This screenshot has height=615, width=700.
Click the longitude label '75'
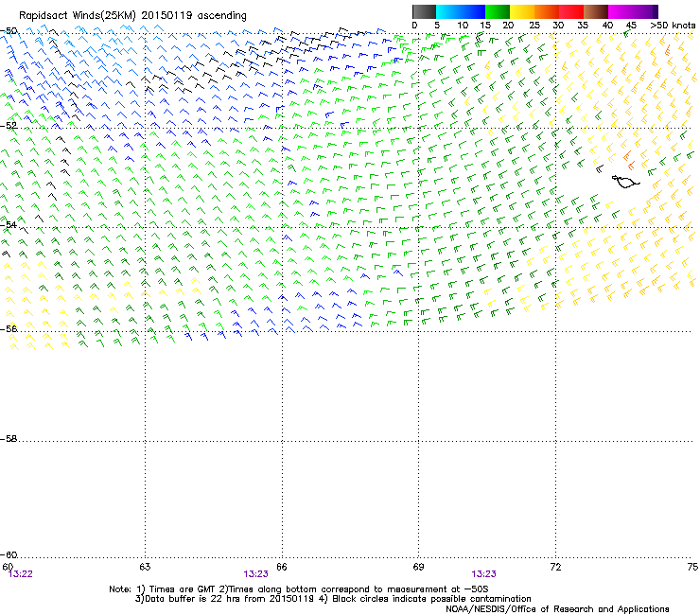pos(692,567)
